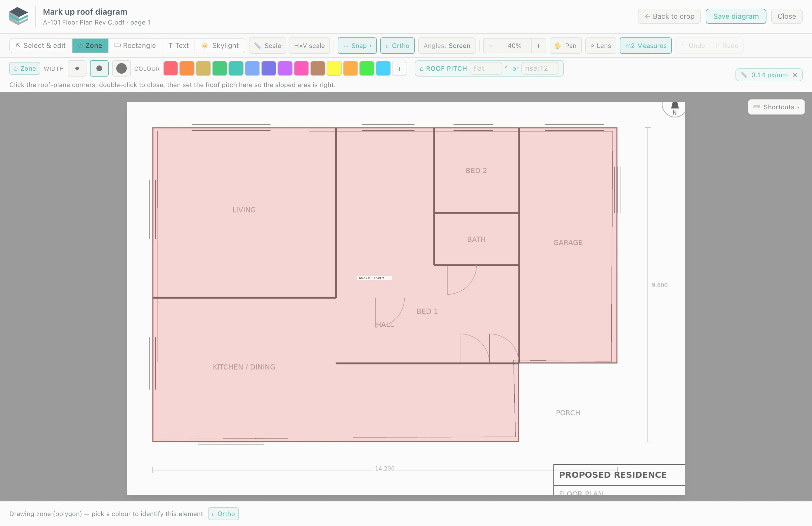Pick the orange colour swatch
Screen dimensions: 812x526
187,68
